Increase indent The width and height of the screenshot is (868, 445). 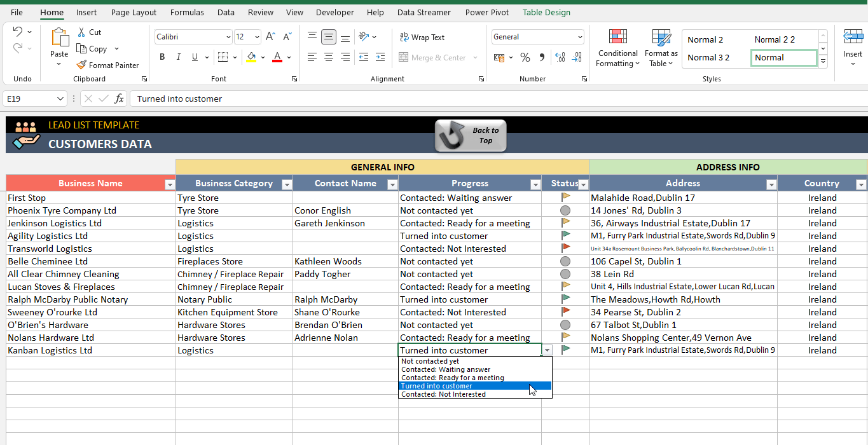click(x=380, y=57)
